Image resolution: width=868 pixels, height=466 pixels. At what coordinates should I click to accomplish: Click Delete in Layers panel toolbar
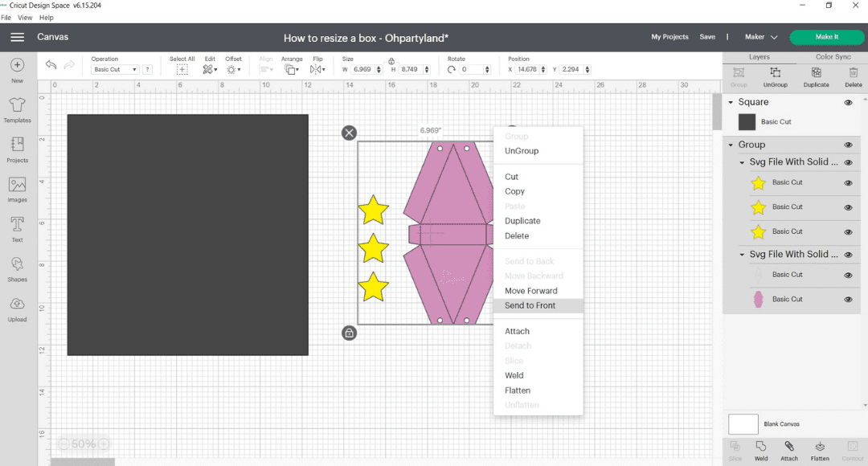(853, 77)
